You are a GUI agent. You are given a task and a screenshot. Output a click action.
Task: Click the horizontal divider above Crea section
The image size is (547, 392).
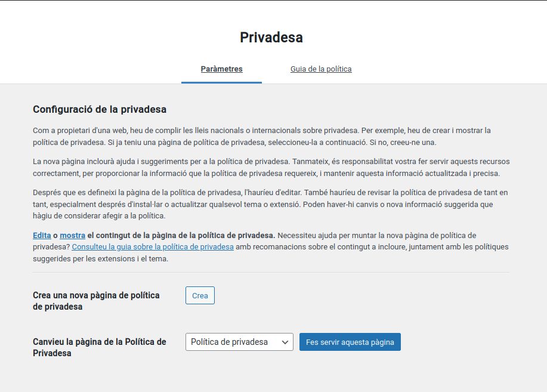(x=271, y=273)
